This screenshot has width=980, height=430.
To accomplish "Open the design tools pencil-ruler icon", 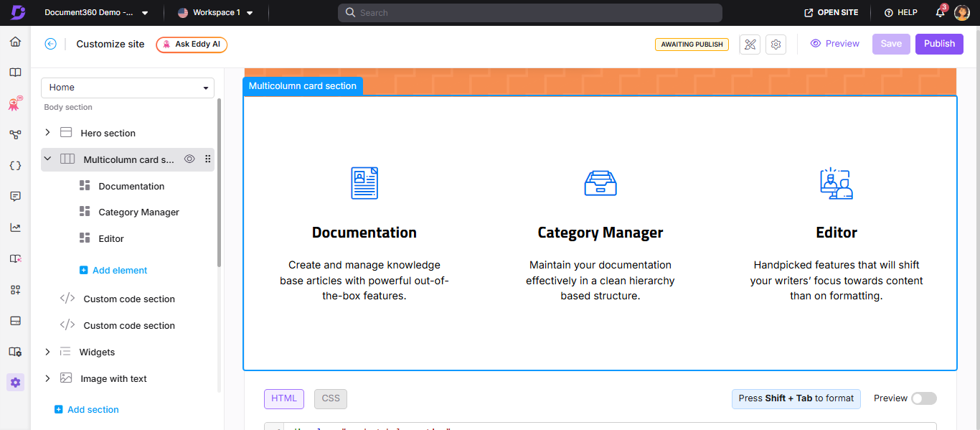I will (750, 44).
